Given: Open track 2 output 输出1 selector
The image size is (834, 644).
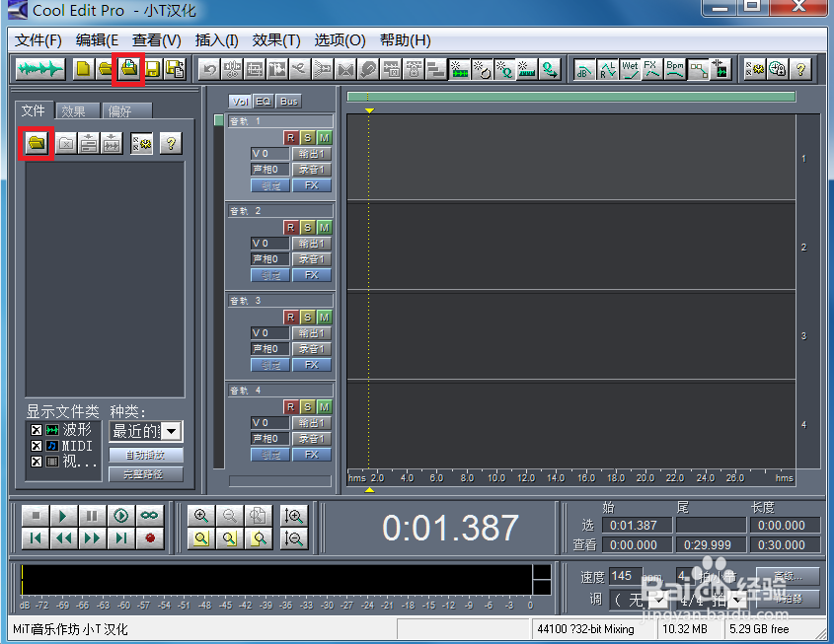Looking at the screenshot, I should click(x=312, y=244).
